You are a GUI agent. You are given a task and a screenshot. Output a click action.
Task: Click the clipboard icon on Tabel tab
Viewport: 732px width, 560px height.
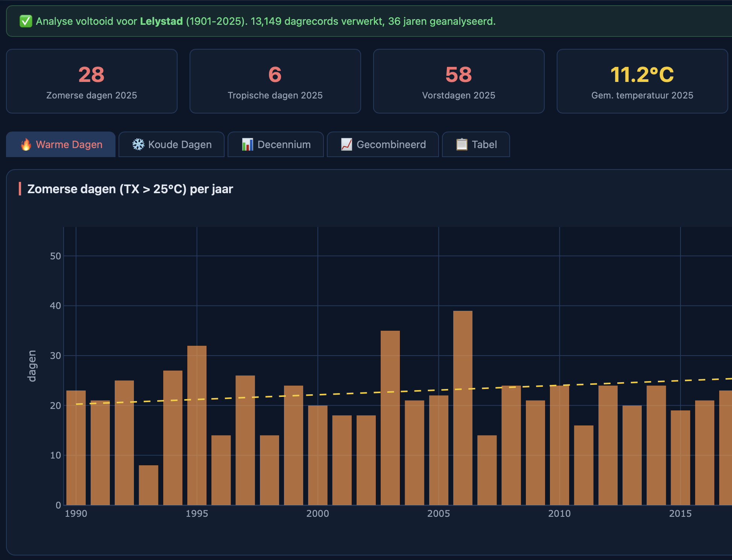462,144
